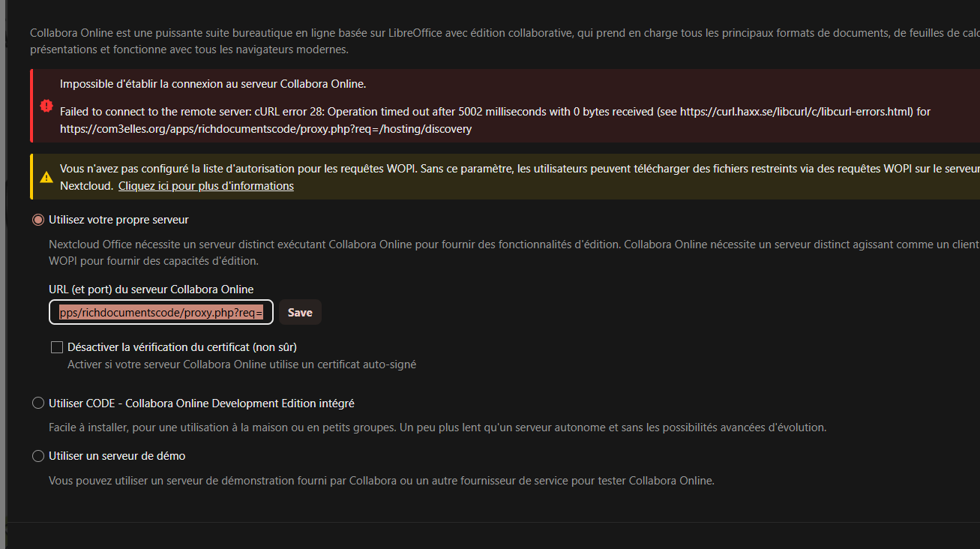Click the "URL (et port) du serveur" label
The image size is (980, 549).
pyautogui.click(x=151, y=289)
